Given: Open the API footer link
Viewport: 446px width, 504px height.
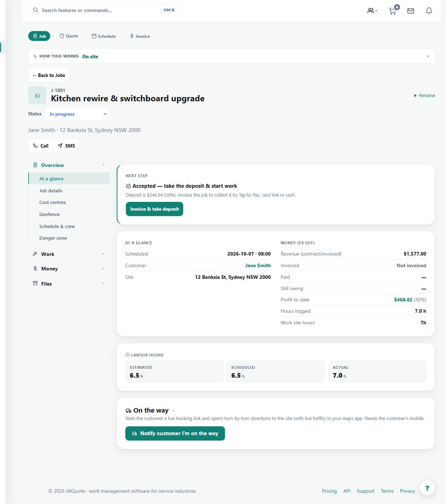Looking at the screenshot, I should point(347,491).
